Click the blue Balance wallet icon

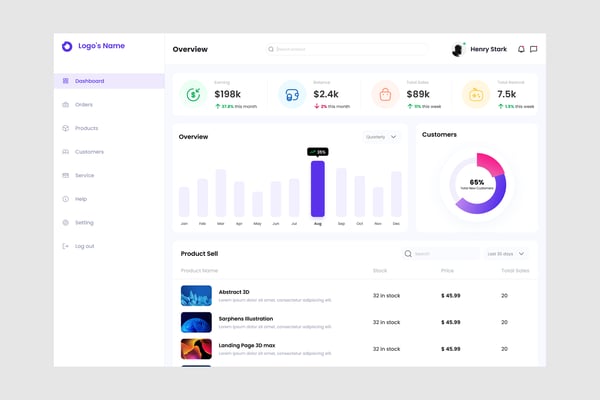pyautogui.click(x=292, y=95)
